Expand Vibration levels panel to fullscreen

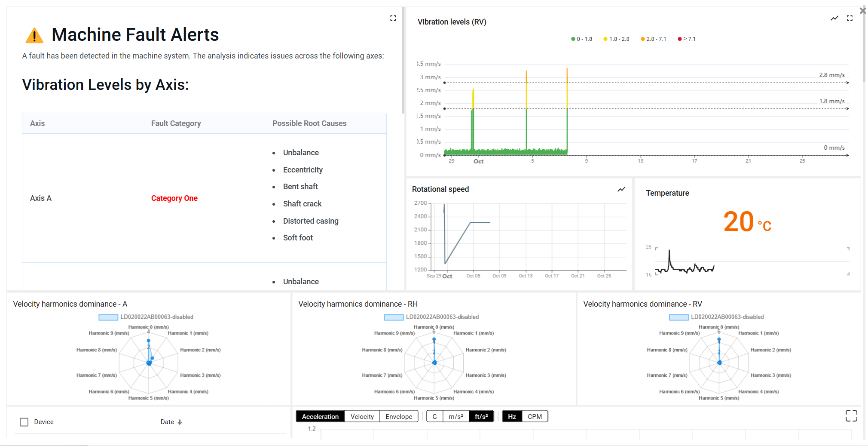pyautogui.click(x=850, y=18)
